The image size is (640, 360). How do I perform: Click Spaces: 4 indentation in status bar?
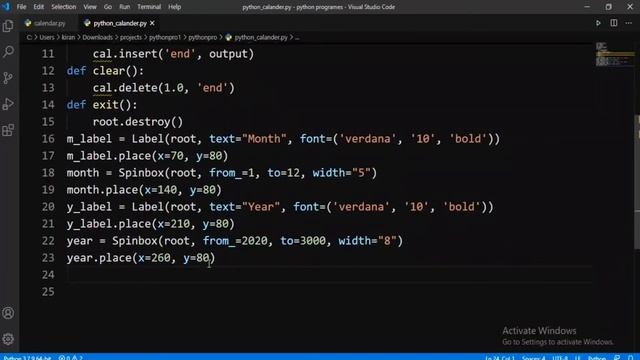click(x=533, y=358)
